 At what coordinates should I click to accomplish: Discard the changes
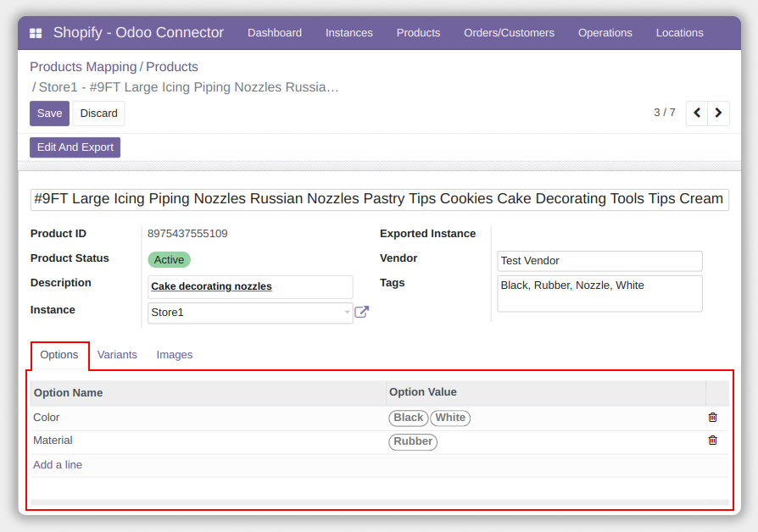coord(98,114)
